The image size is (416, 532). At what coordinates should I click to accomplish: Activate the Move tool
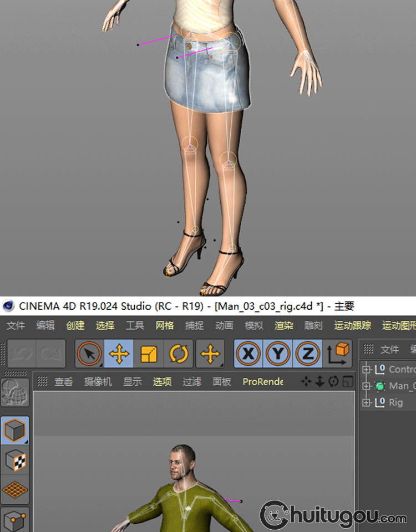[119, 354]
